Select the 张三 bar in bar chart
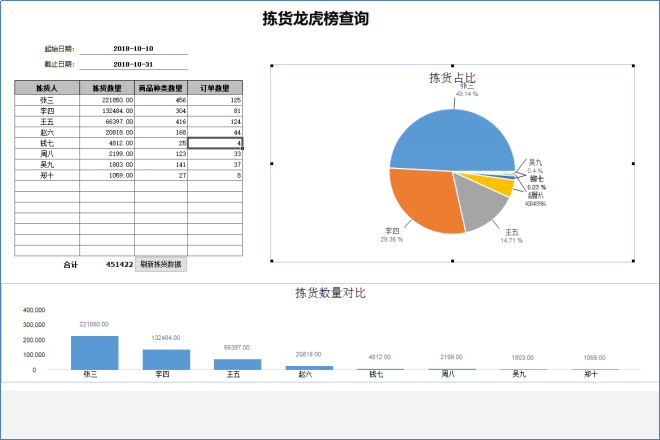Screen dimensions: 660x440 pos(95,353)
